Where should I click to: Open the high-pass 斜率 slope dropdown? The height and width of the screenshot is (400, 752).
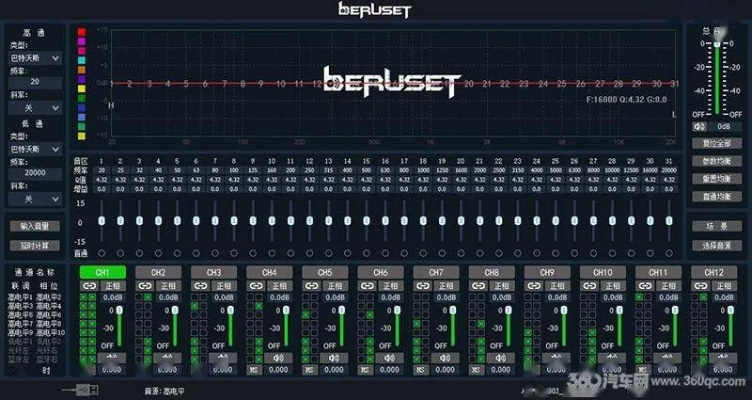pyautogui.click(x=34, y=107)
